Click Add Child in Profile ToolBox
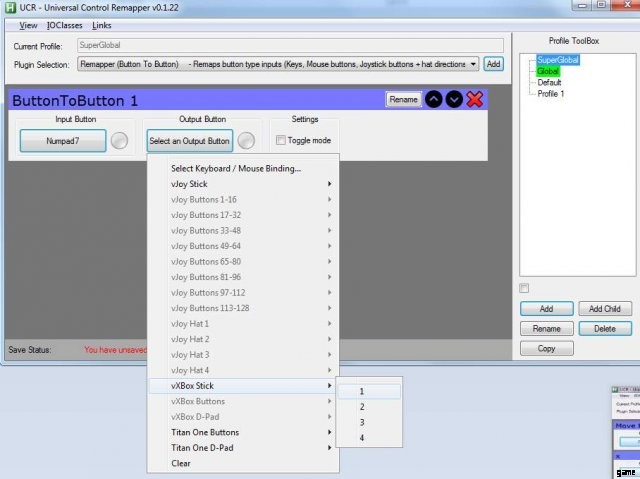Screen dimensions: 640x479 604,309
